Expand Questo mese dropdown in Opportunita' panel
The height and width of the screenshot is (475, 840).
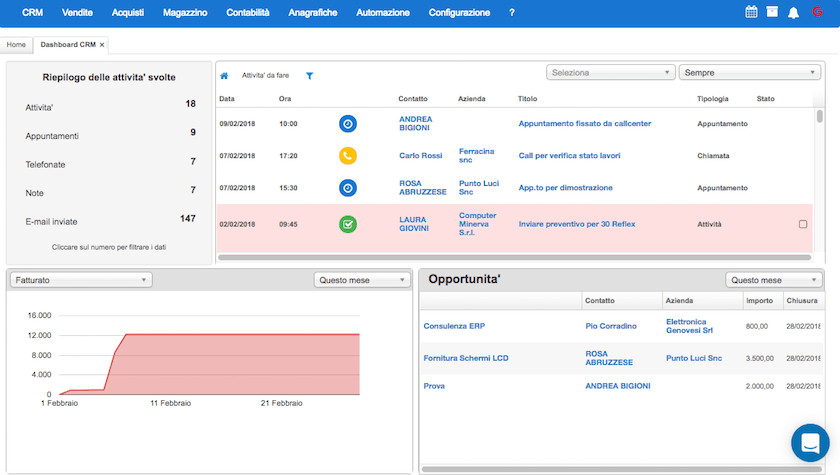point(774,281)
